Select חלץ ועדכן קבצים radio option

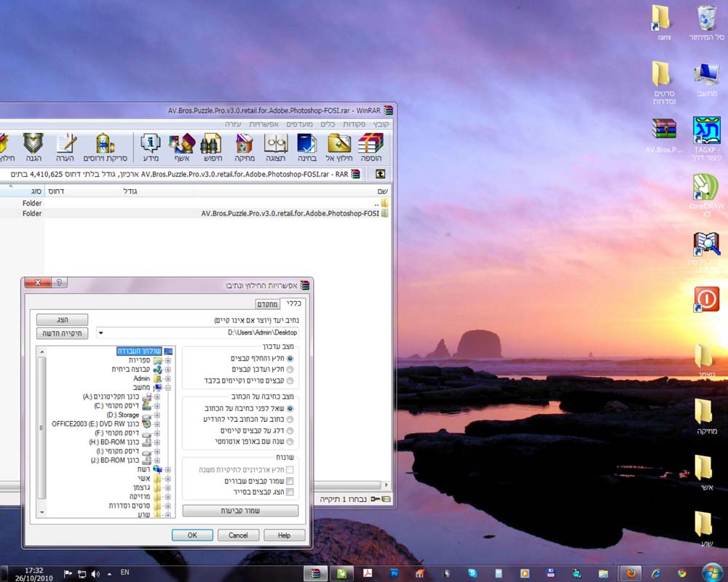tap(290, 370)
